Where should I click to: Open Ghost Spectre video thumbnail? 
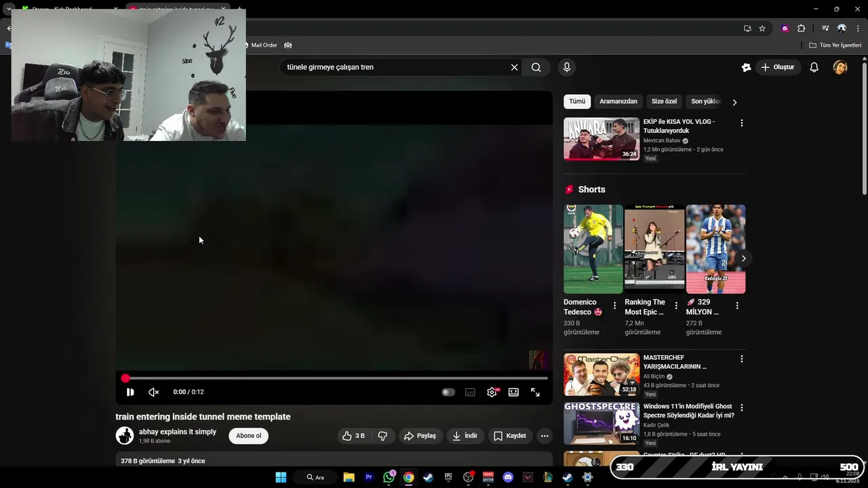coord(601,424)
